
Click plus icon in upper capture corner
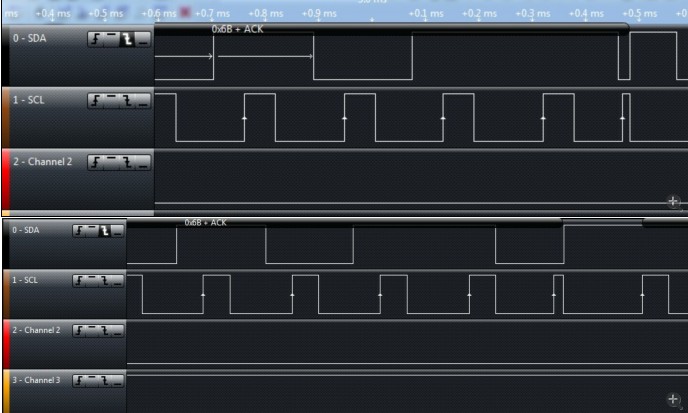(x=673, y=201)
